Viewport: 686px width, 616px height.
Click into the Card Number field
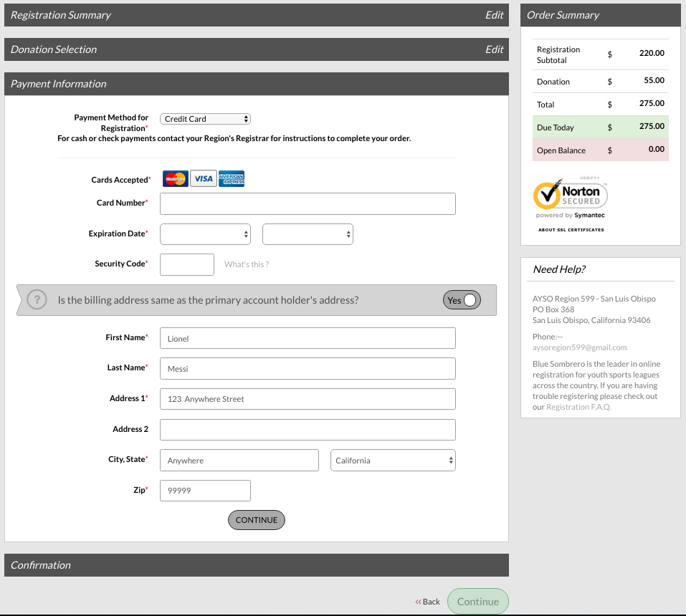point(308,203)
